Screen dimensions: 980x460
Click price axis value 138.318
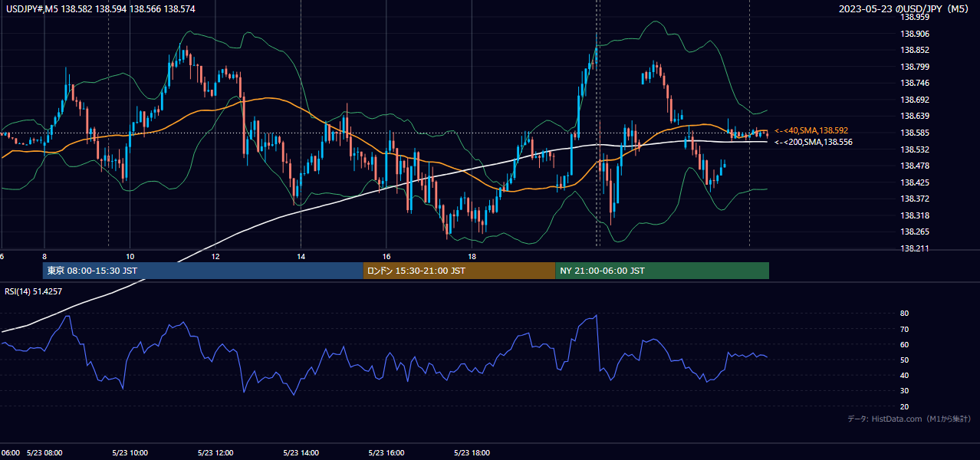pyautogui.click(x=913, y=215)
